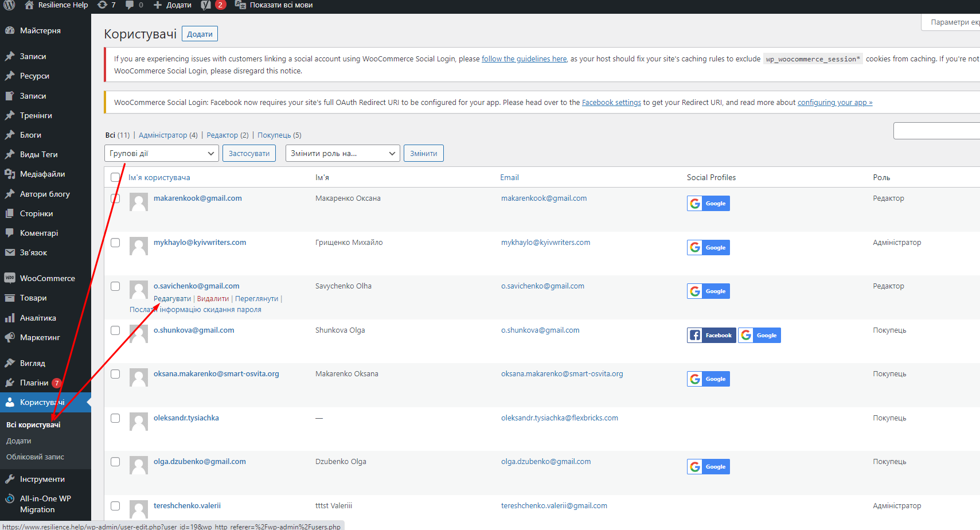
Task: Open Додати submenu item under Користувачі
Action: (x=19, y=441)
